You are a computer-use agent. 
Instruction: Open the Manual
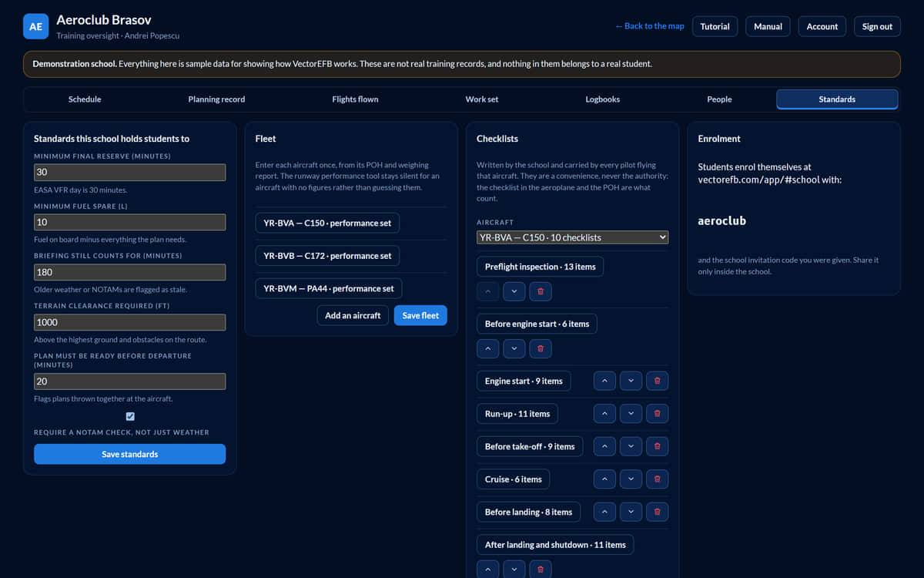(x=768, y=26)
